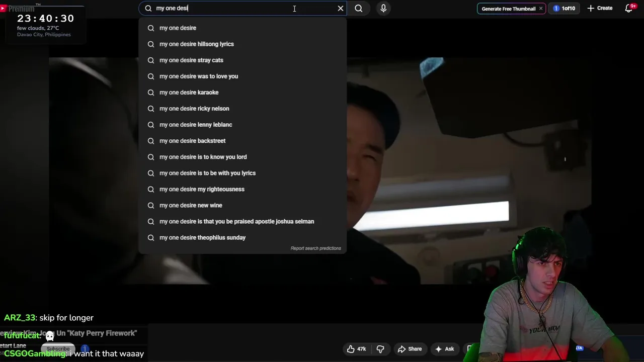This screenshot has width=644, height=362.
Task: Select suggestion 'my one desire'
Action: pyautogui.click(x=243, y=28)
